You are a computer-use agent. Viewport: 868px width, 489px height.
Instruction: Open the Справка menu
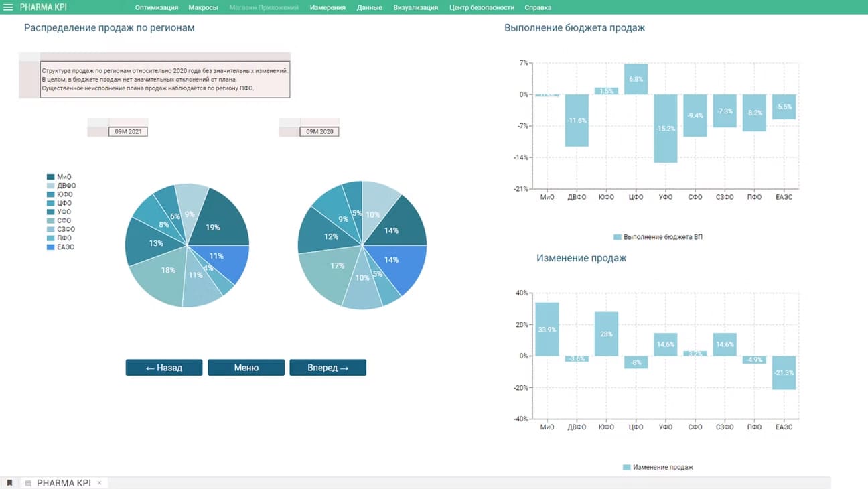pyautogui.click(x=538, y=7)
